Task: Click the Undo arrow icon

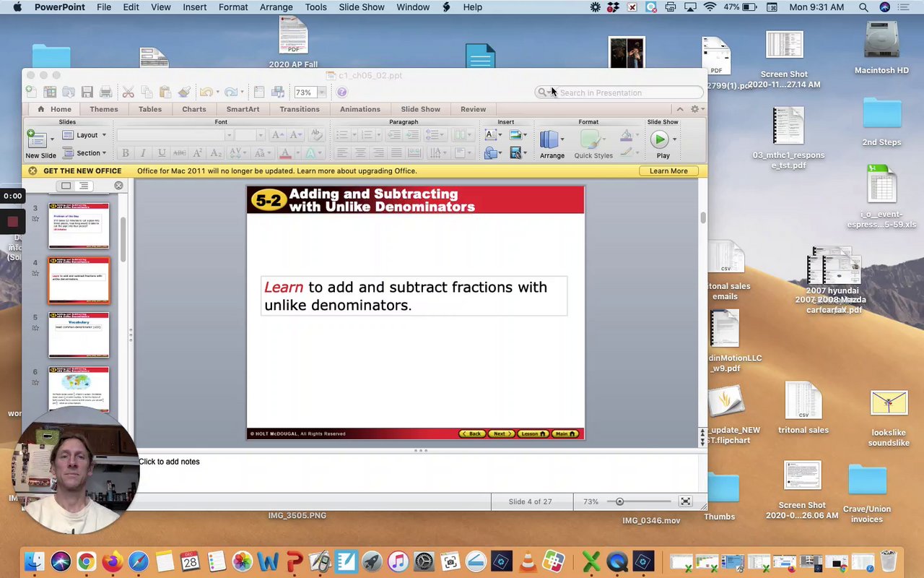Action: click(x=206, y=92)
